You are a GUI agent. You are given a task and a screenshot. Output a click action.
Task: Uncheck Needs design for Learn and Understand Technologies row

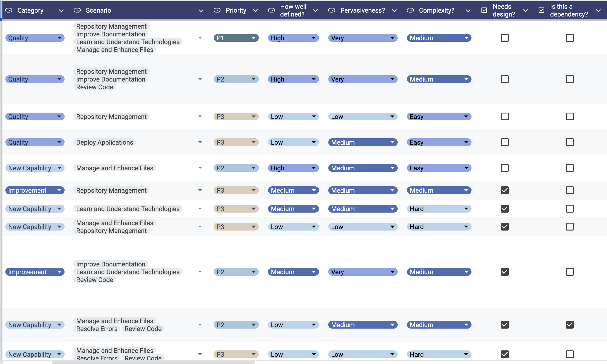505,209
